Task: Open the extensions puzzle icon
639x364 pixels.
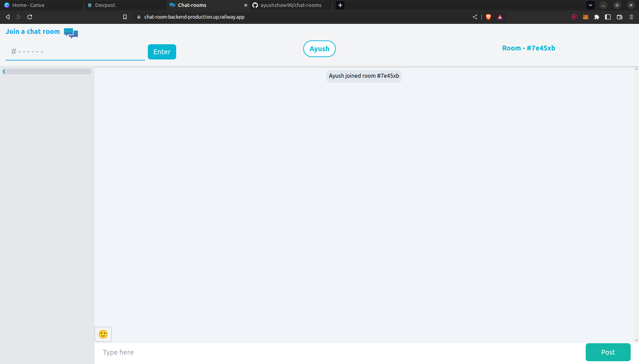Action: 597,17
